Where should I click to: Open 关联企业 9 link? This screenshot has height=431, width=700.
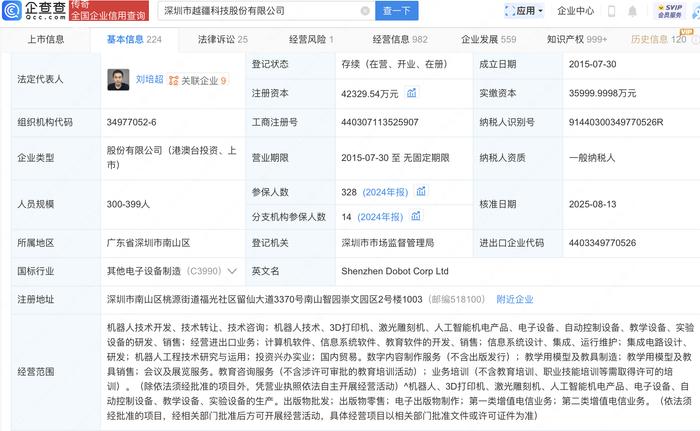(x=199, y=80)
